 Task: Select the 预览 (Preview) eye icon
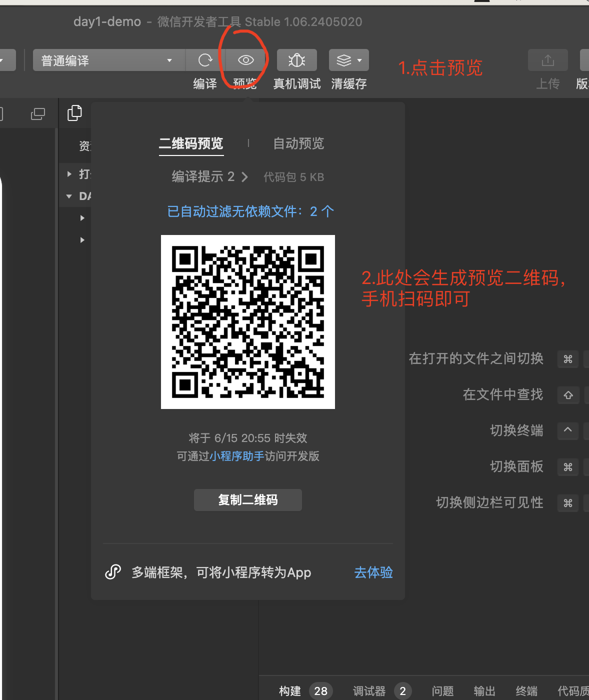(x=245, y=60)
